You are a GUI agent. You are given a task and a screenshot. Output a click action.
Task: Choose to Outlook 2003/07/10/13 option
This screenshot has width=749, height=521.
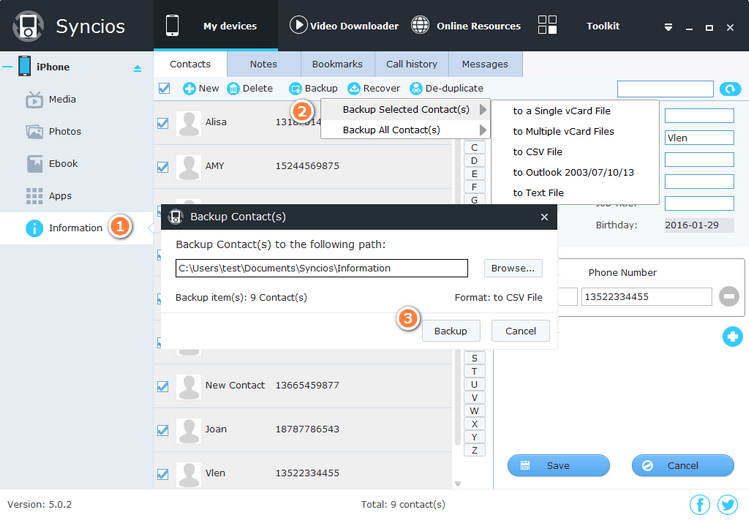click(573, 172)
